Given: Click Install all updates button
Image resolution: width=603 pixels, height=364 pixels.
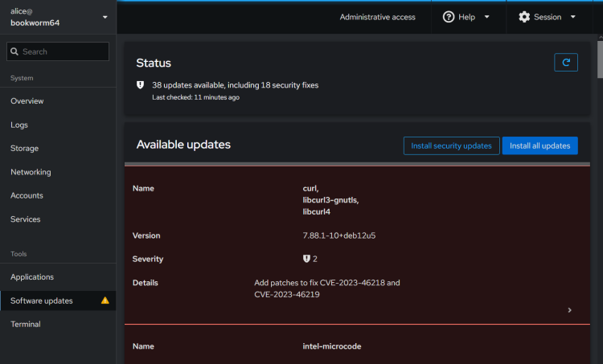Looking at the screenshot, I should tap(540, 145).
